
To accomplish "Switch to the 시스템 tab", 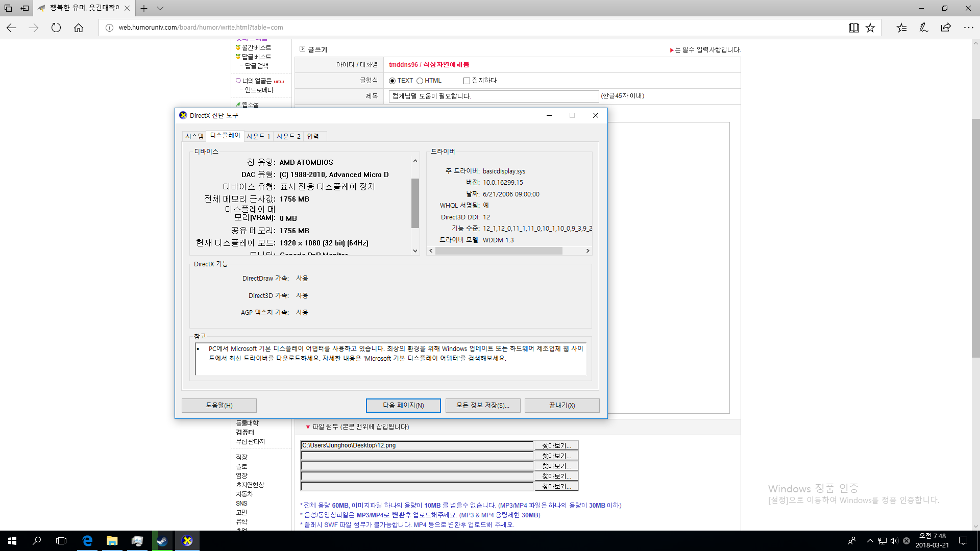I will coord(194,137).
